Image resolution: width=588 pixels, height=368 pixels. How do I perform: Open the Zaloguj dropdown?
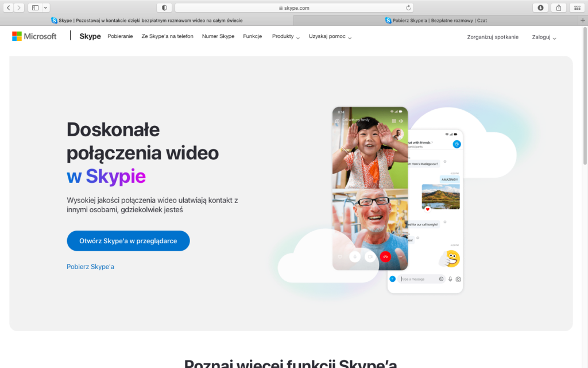[544, 37]
